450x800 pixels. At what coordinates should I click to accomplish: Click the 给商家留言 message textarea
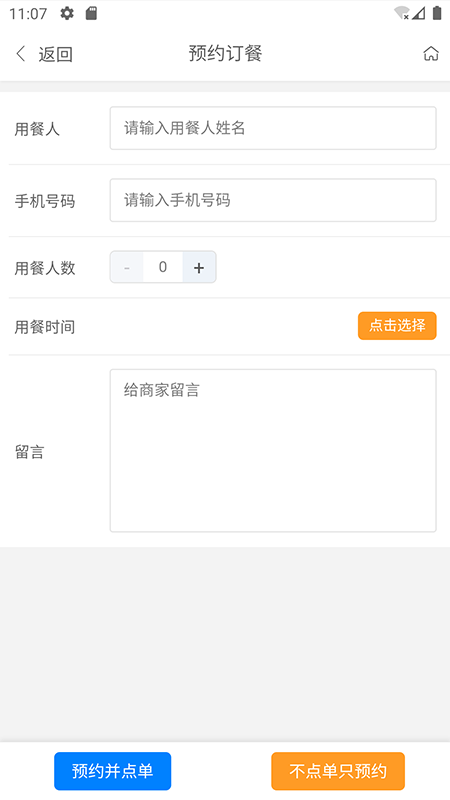(x=273, y=451)
